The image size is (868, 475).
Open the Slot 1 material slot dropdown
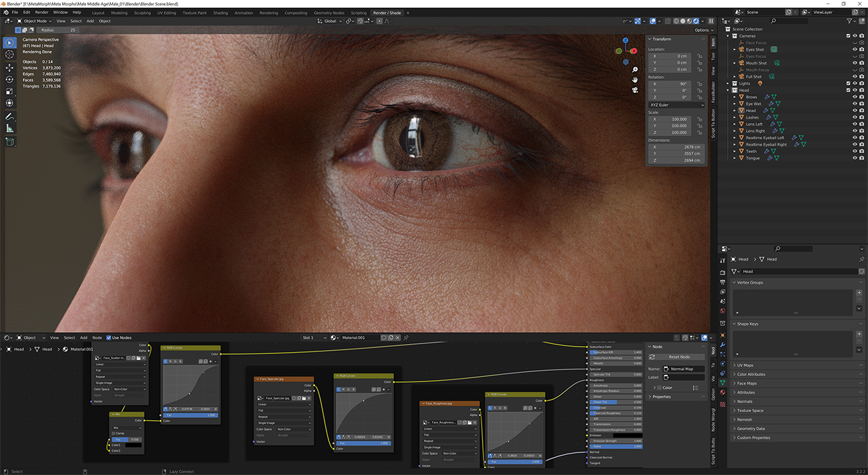coord(314,337)
